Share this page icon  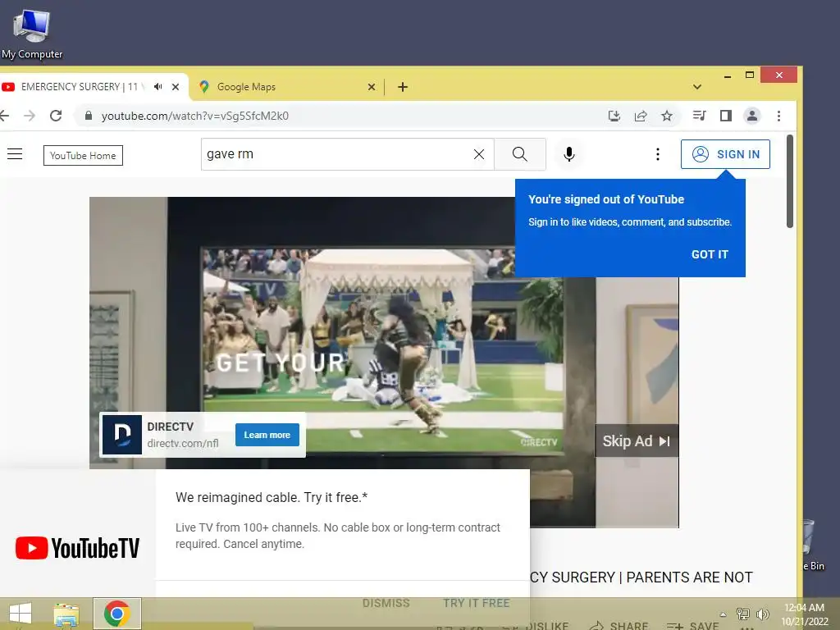click(641, 116)
